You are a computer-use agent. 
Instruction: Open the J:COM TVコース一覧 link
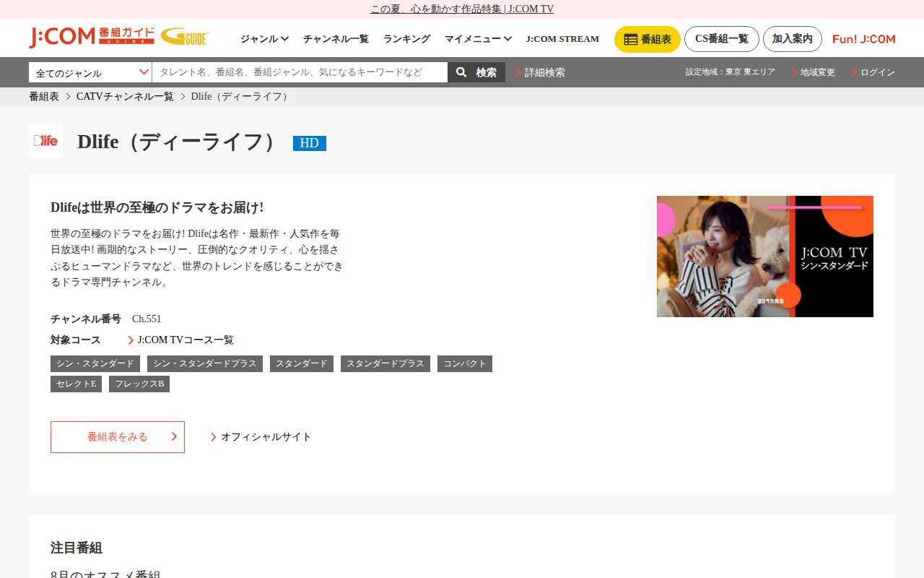click(x=180, y=340)
